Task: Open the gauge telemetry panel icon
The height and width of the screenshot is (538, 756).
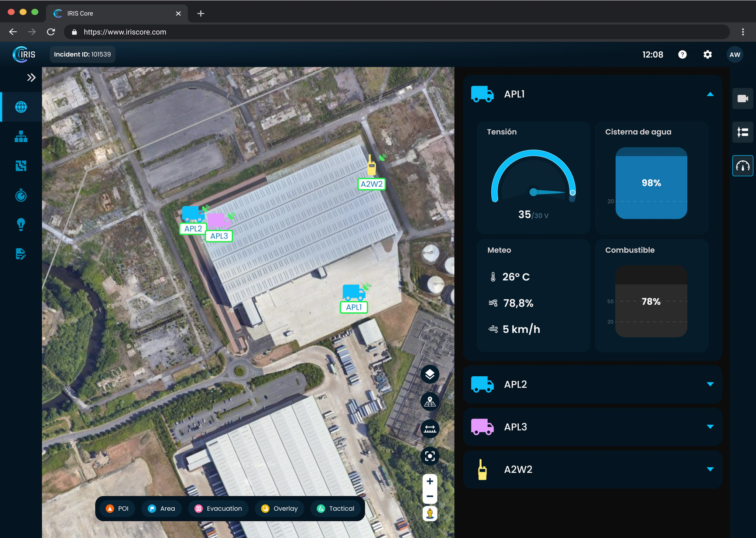Action: point(742,166)
